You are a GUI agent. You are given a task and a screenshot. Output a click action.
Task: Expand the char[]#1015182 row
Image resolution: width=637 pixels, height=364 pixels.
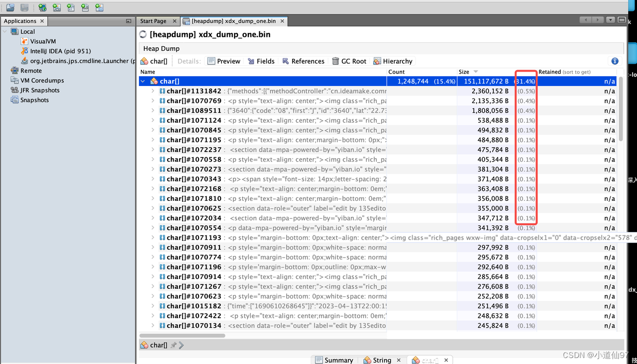pos(153,306)
